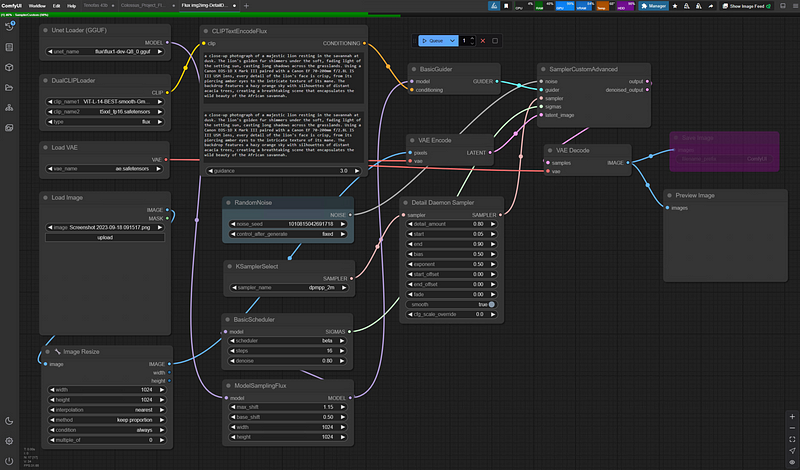Switch to the Colossus_Project tab
This screenshot has height=470, width=800.
pyautogui.click(x=139, y=6)
